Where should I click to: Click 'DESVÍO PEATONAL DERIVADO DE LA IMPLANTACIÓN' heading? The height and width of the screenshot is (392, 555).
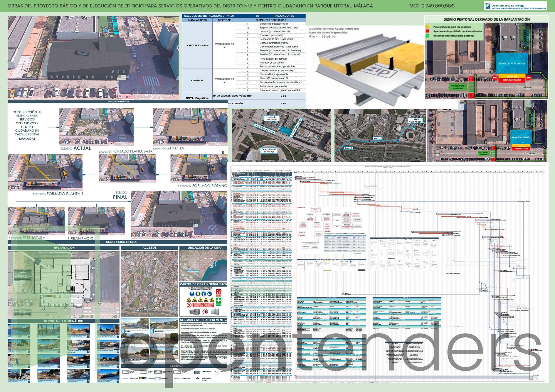486,19
